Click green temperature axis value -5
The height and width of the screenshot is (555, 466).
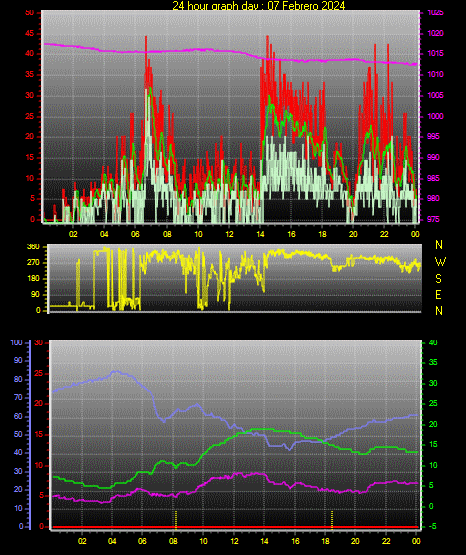(x=432, y=526)
